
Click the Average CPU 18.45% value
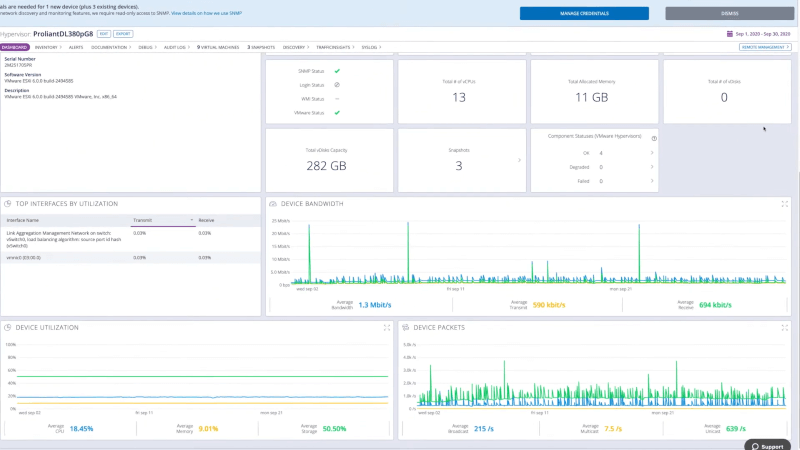click(82, 429)
